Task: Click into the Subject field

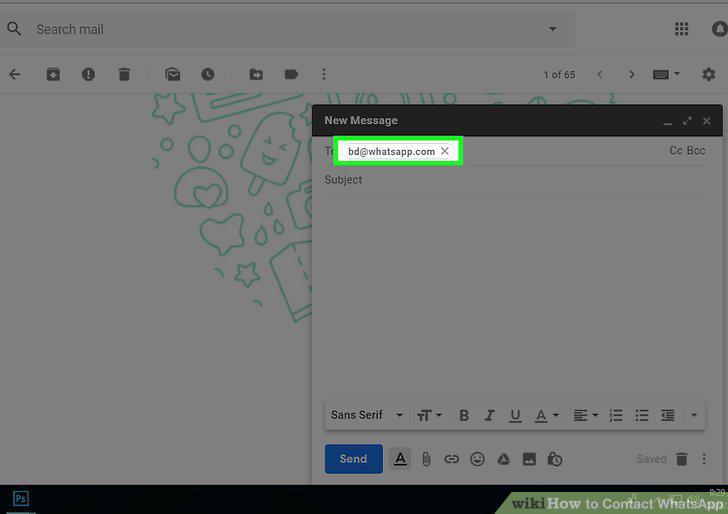Action: [516, 180]
